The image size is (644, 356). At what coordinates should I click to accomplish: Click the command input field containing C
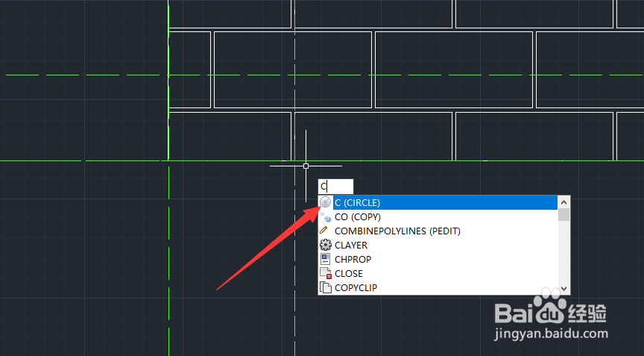335,187
